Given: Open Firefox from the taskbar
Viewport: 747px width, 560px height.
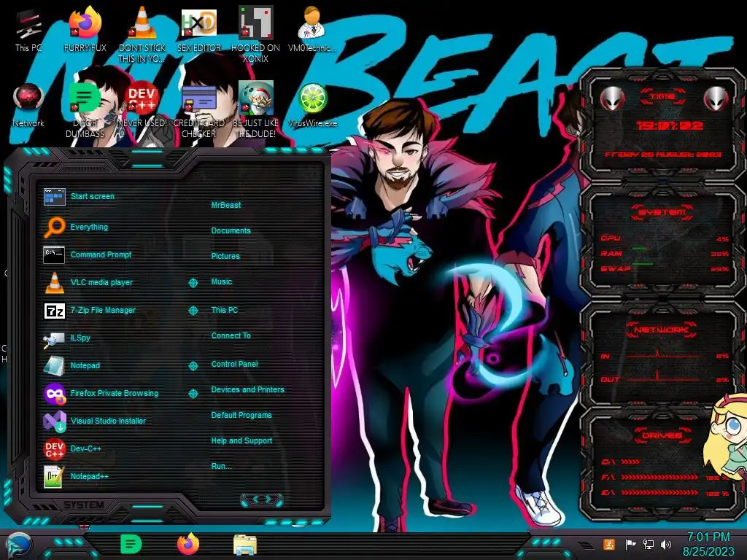Looking at the screenshot, I should click(188, 544).
